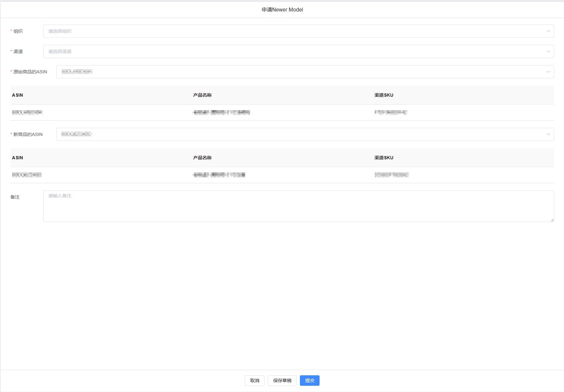
Task: Submit the form with 提交
Action: 309,381
